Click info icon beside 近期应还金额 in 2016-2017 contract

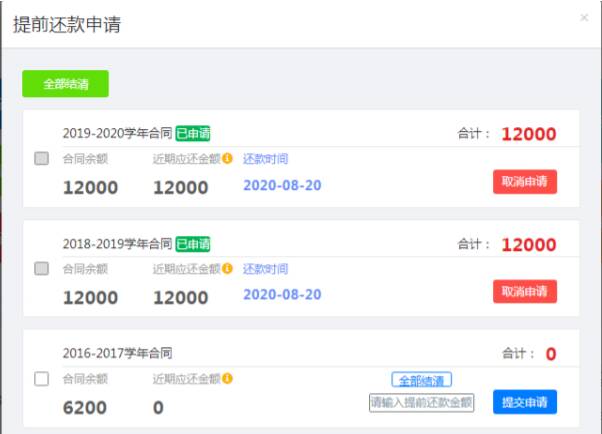(x=227, y=379)
